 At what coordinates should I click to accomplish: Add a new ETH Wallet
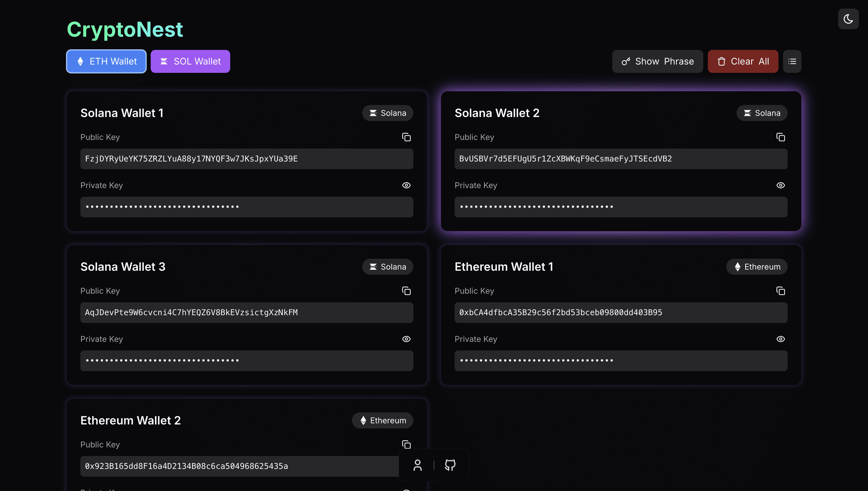106,61
